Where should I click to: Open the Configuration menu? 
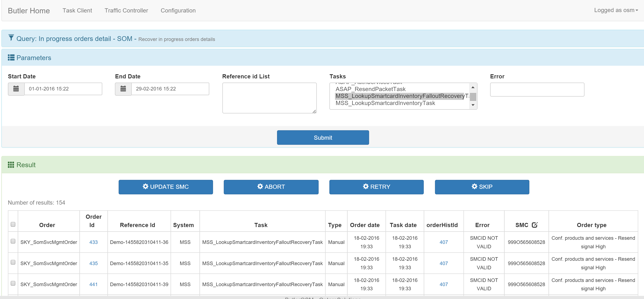(x=178, y=11)
